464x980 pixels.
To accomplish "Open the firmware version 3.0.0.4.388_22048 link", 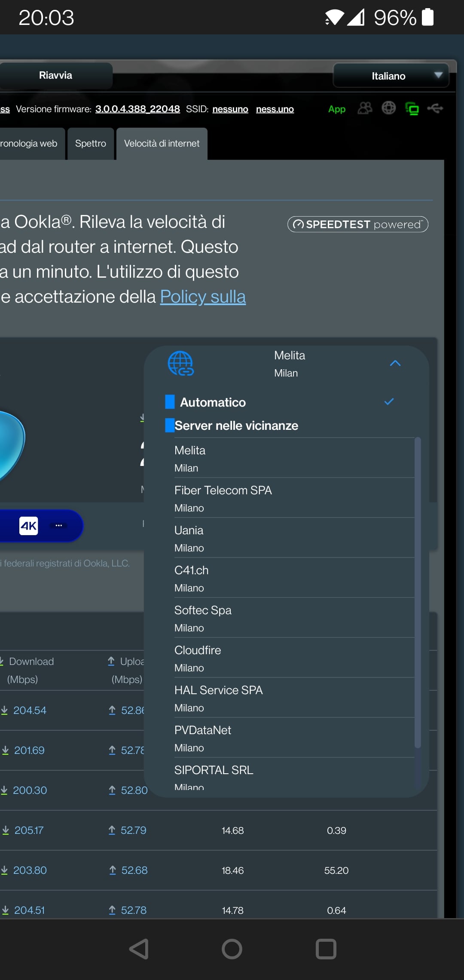I will (137, 109).
